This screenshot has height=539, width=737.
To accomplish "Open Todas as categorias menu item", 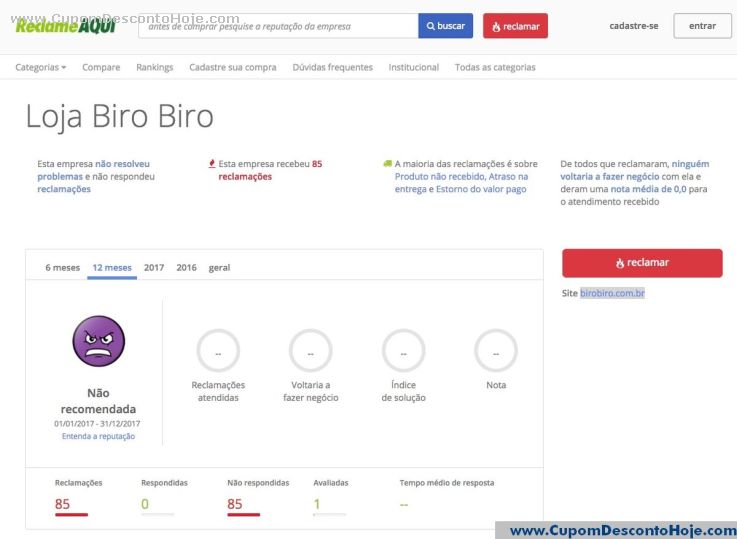I will (x=495, y=67).
